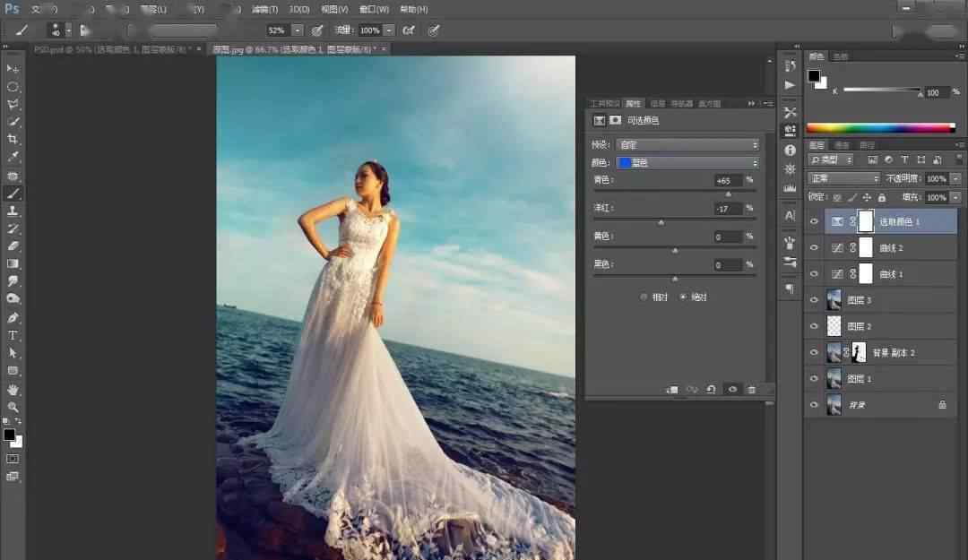Select the Type tool
This screenshot has height=560, width=968.
13,335
